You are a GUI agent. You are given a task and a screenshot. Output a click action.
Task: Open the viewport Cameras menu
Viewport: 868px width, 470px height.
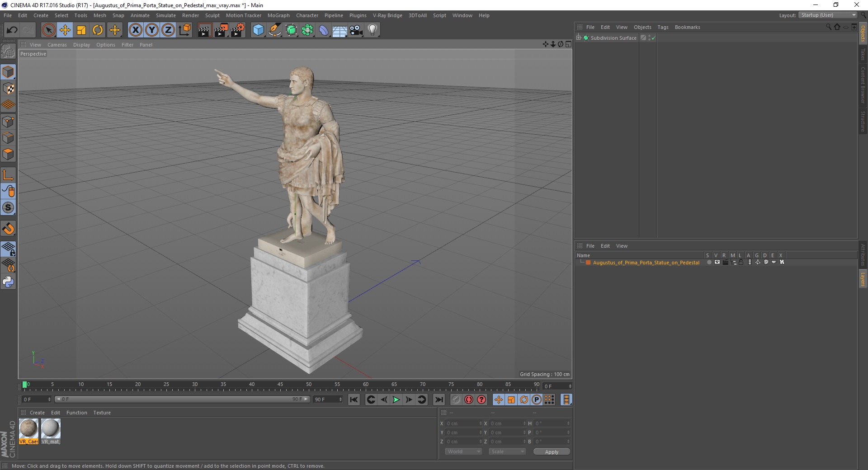point(57,45)
